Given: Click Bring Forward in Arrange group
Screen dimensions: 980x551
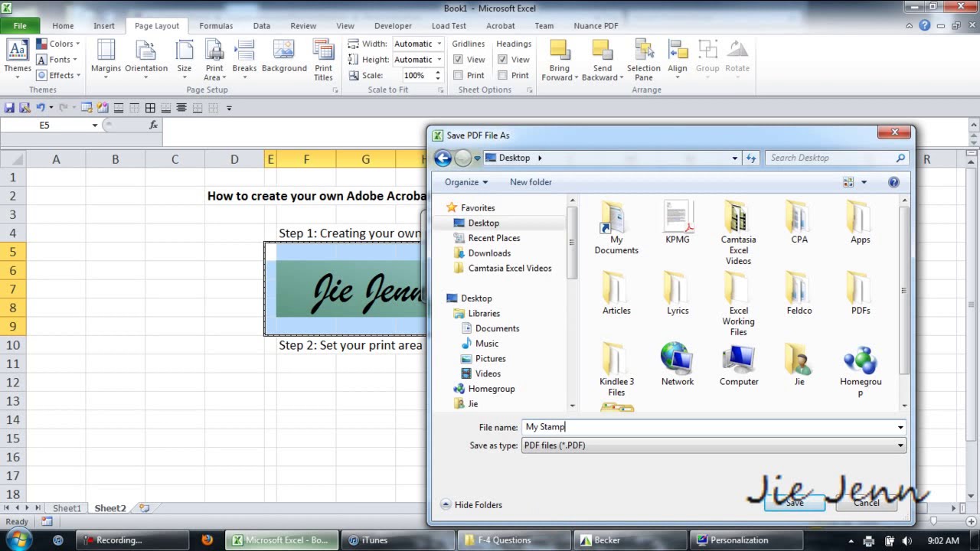Looking at the screenshot, I should (x=560, y=60).
